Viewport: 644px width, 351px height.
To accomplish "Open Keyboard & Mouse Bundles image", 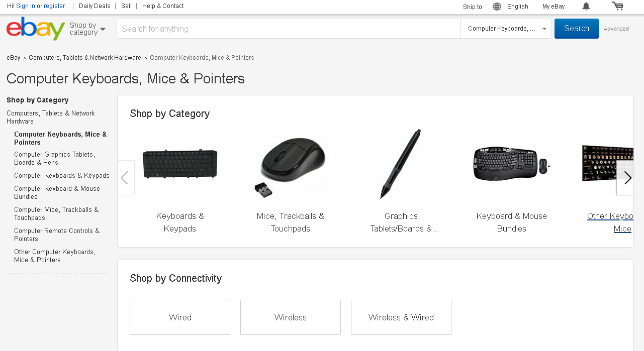I will pos(512,164).
